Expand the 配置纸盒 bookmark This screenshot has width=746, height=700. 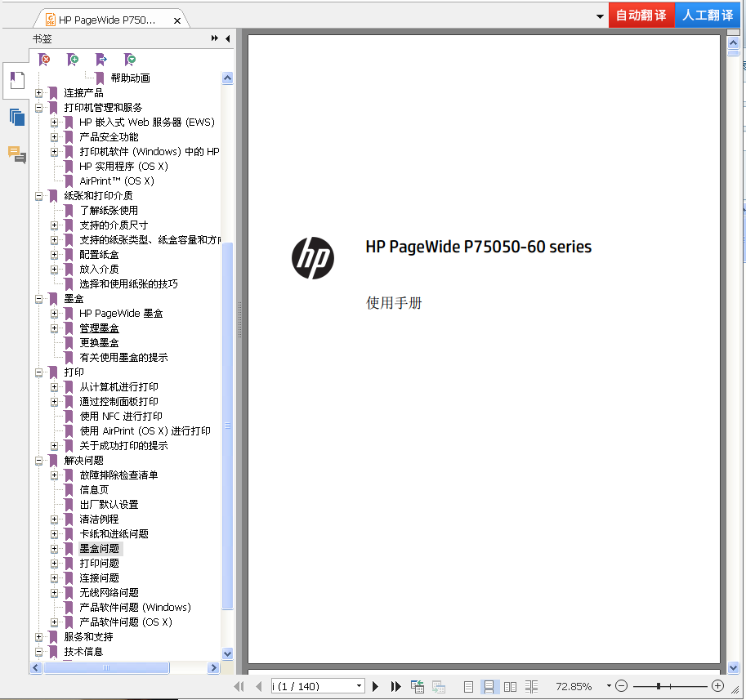(x=54, y=254)
